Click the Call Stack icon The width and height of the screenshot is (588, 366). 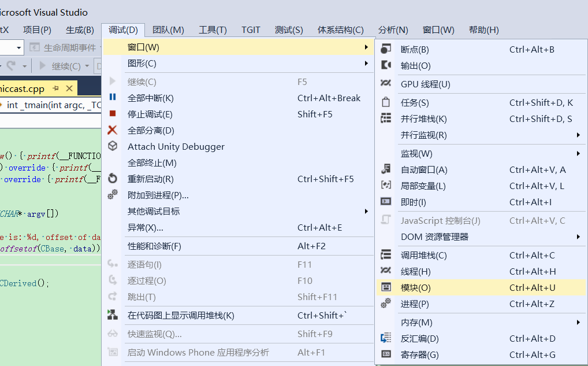(386, 255)
